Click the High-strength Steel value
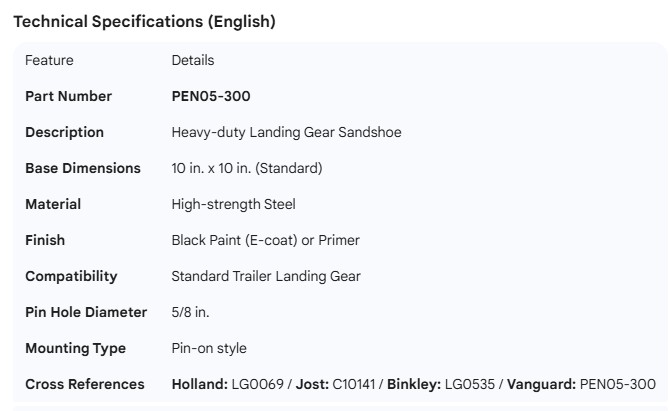This screenshot has height=411, width=670. [x=234, y=204]
